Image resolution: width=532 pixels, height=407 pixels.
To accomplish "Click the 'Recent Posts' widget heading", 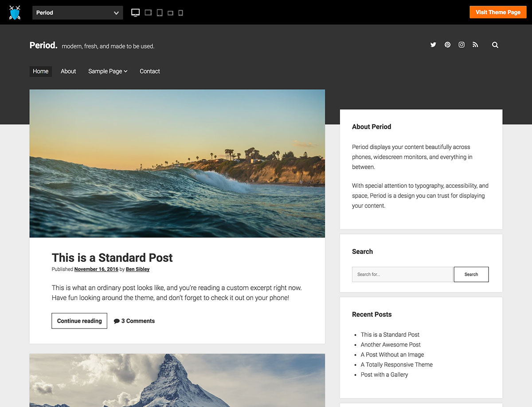I will pyautogui.click(x=372, y=315).
